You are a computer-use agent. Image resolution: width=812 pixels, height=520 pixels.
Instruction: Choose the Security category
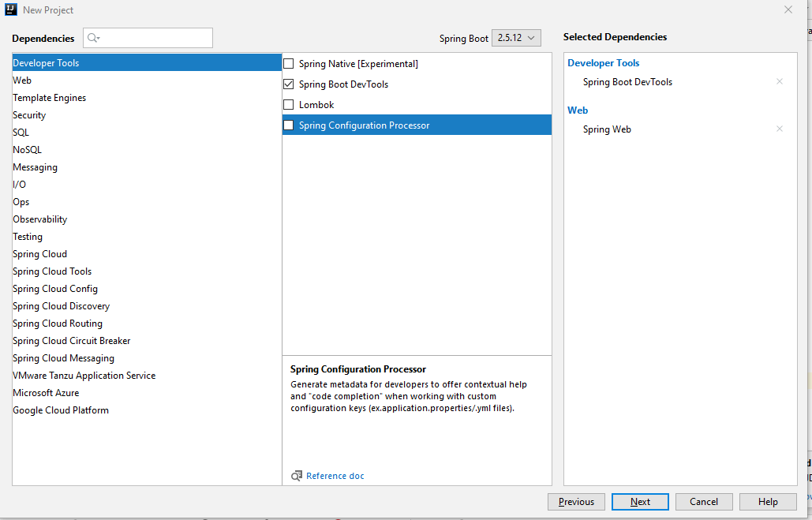pos(147,115)
